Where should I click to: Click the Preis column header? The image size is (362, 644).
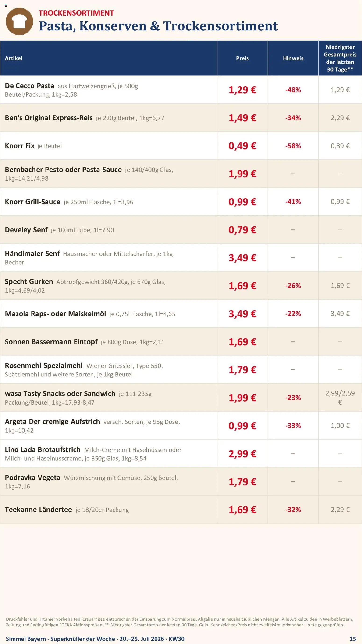(x=242, y=58)
